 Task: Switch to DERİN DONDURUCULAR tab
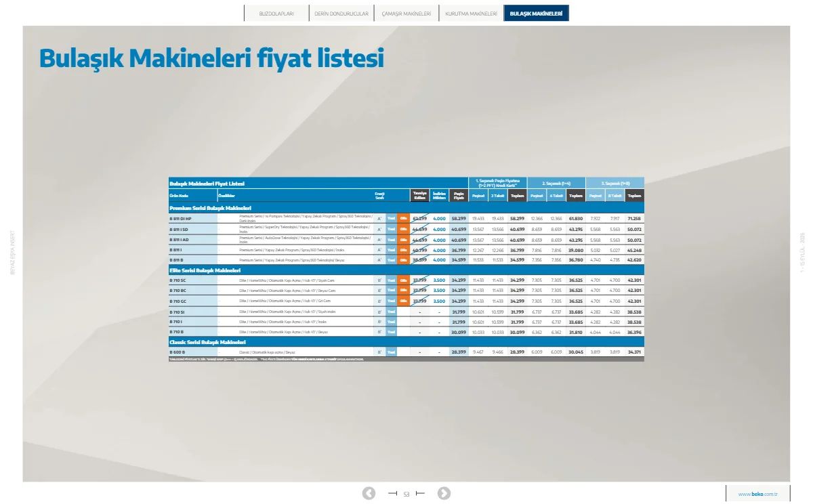(x=341, y=14)
